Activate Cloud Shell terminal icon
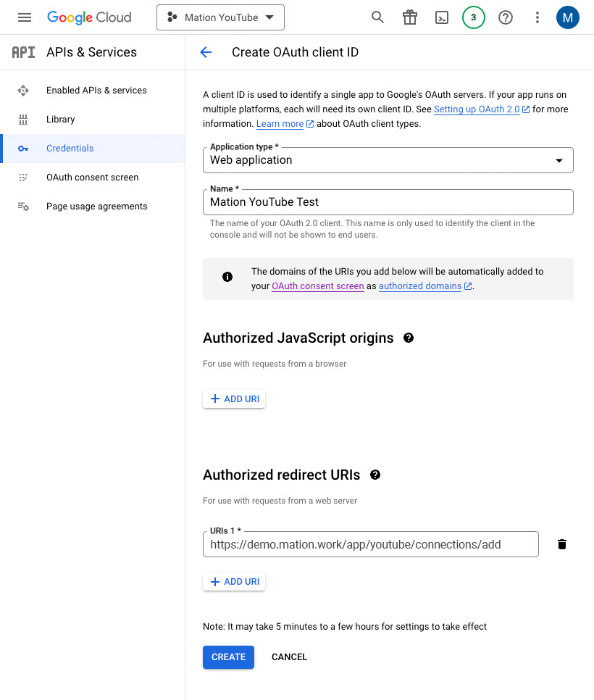Viewport: 594px width, 700px height. pos(442,17)
